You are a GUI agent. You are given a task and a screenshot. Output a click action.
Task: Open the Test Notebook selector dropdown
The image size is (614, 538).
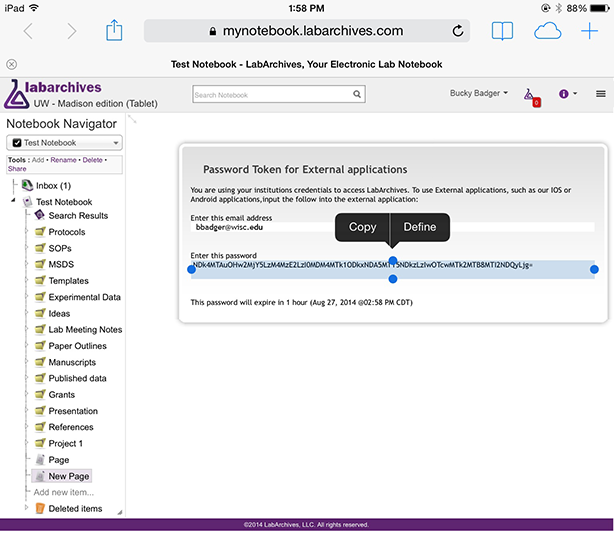click(64, 143)
